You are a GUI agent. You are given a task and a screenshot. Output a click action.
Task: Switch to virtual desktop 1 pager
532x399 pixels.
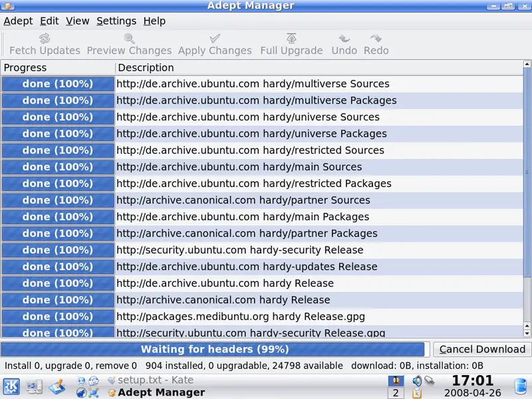[396, 380]
